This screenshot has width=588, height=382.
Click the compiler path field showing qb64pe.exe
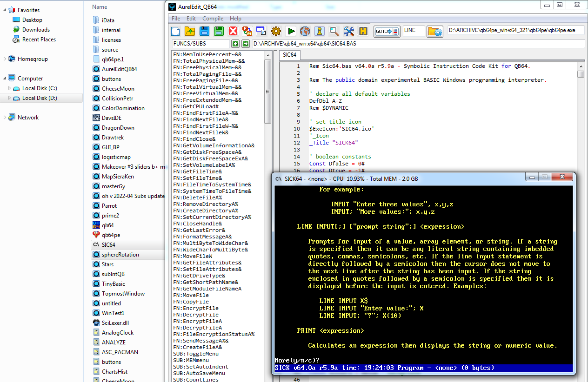(x=515, y=31)
